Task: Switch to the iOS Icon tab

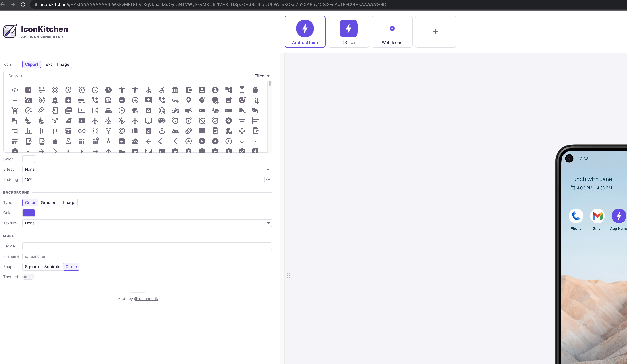Action: 348,32
